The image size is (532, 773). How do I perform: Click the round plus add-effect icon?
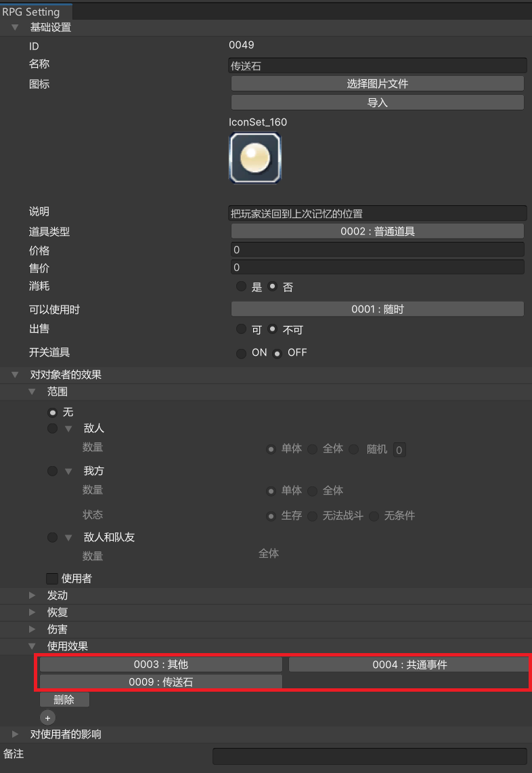click(x=47, y=717)
